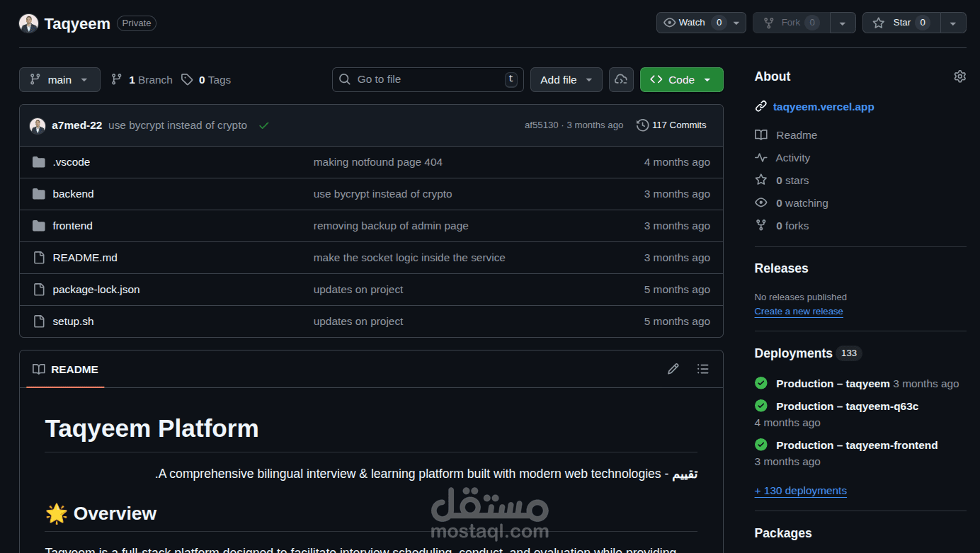Click the eye icon beside 0 watching
This screenshot has height=553, width=980.
click(x=761, y=203)
